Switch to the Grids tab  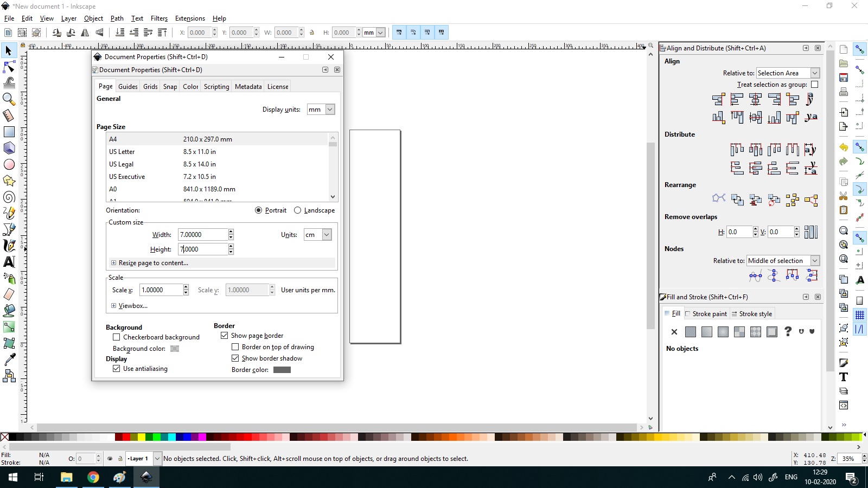[150, 87]
